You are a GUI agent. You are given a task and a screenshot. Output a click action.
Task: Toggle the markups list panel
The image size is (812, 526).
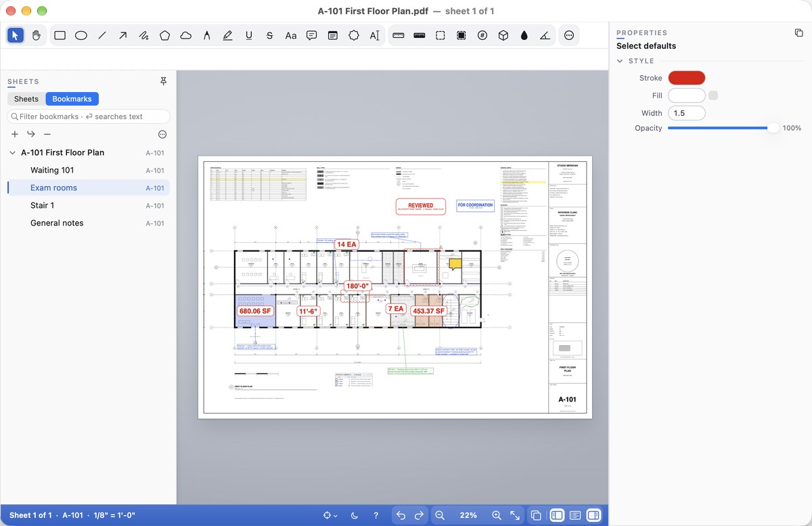(x=575, y=515)
